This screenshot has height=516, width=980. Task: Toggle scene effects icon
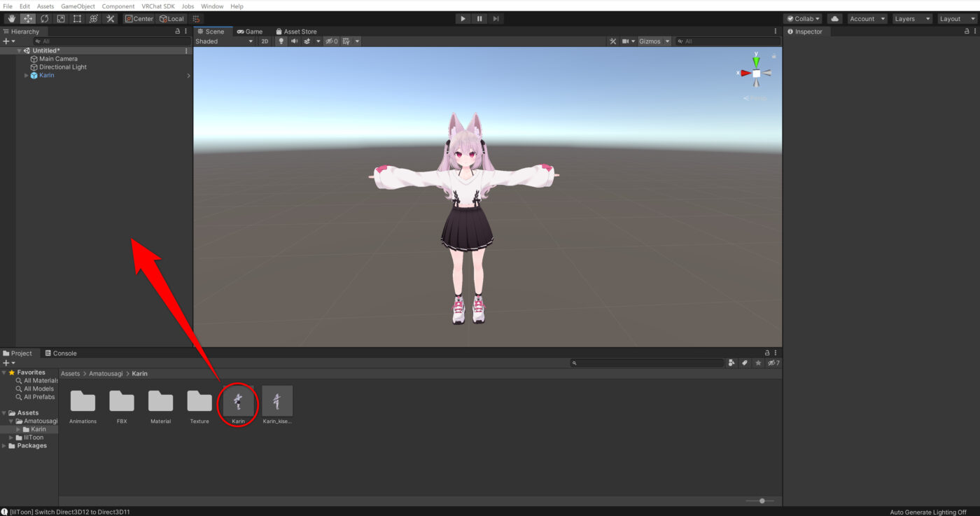(x=307, y=41)
